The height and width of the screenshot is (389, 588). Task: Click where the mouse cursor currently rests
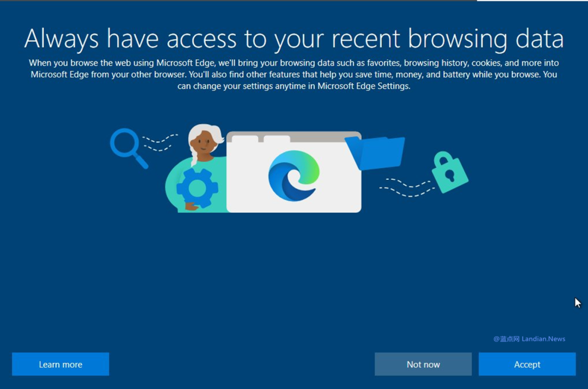577,302
